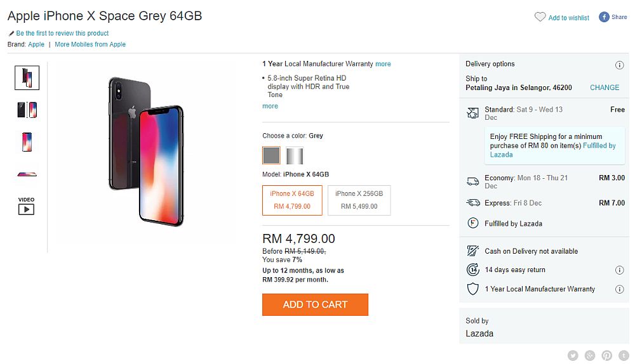Click the Pinterest share icon at bottom

(x=606, y=355)
